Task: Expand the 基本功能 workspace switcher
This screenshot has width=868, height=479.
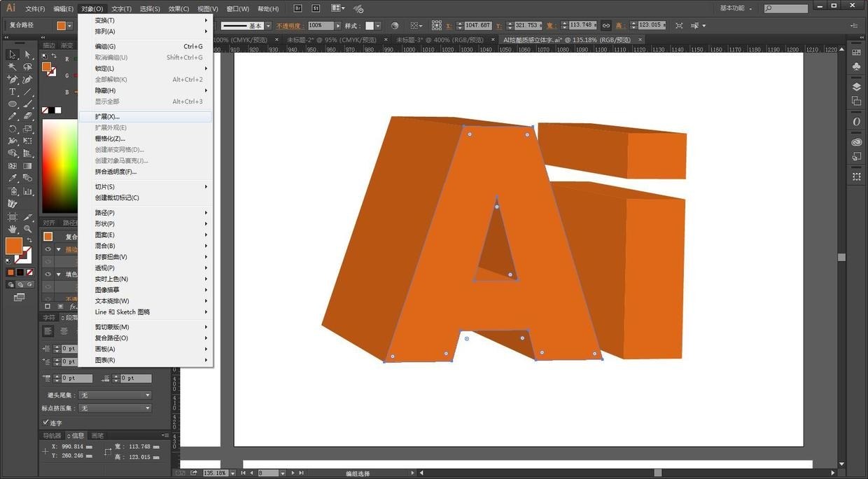Action: coord(736,8)
